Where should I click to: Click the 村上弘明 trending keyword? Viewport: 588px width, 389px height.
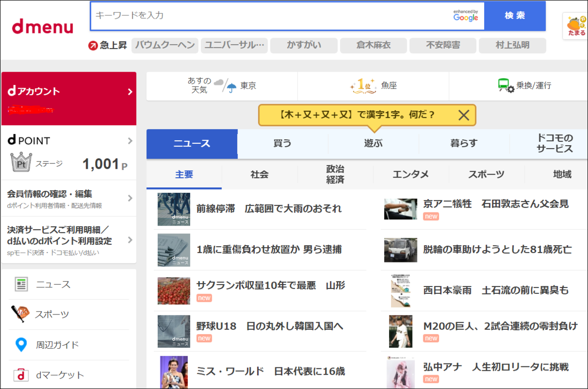(x=513, y=46)
